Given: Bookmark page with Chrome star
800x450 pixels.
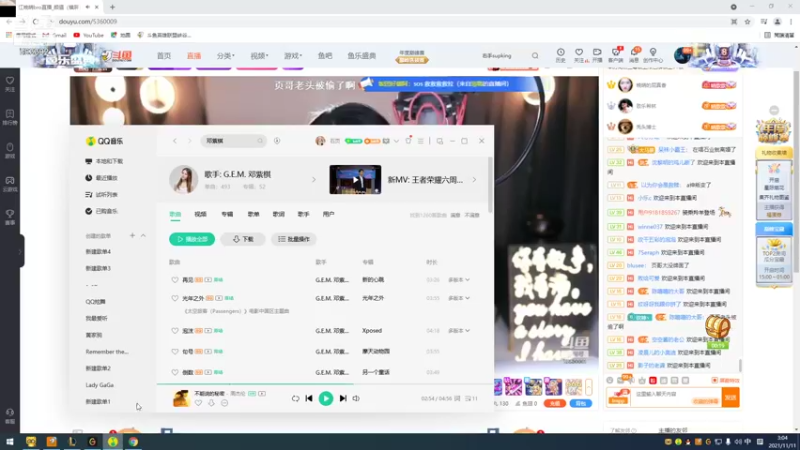Looking at the screenshot, I should pos(747,21).
